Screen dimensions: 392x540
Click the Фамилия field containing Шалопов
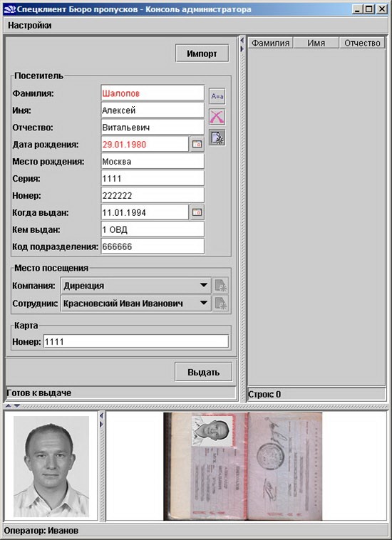click(153, 93)
